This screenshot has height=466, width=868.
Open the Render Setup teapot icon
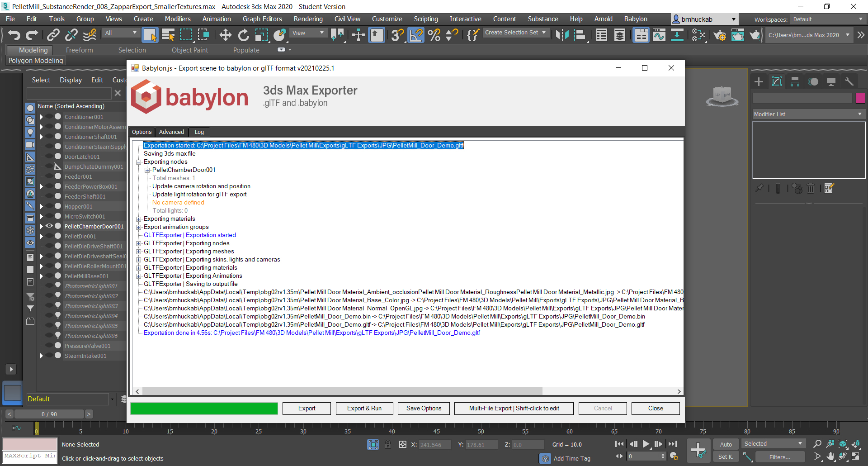pos(720,35)
